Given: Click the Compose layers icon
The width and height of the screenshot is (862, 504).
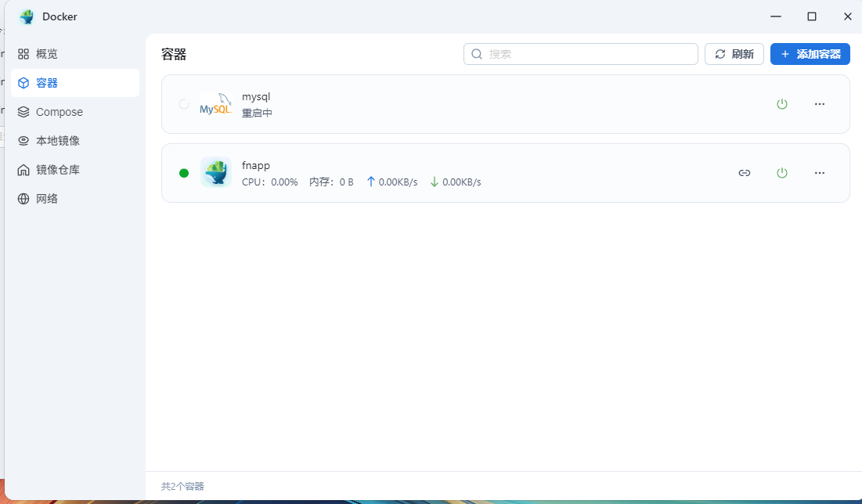Looking at the screenshot, I should (23, 112).
